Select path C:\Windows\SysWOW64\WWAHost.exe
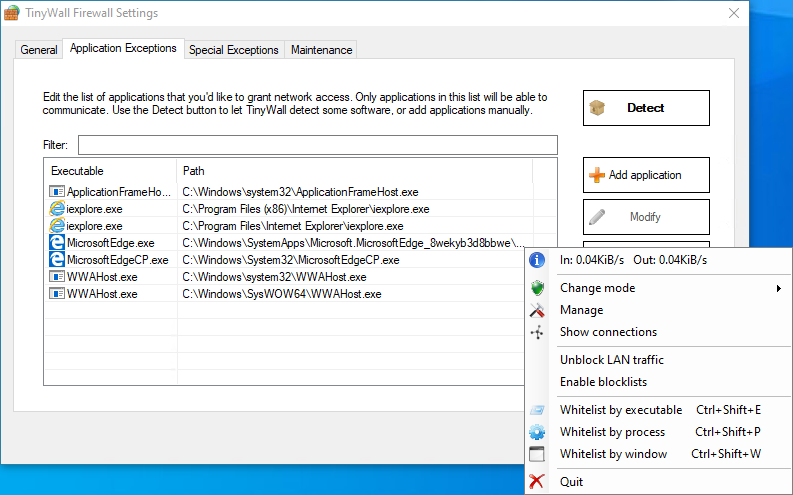The height and width of the screenshot is (495, 793). pyautogui.click(x=282, y=294)
